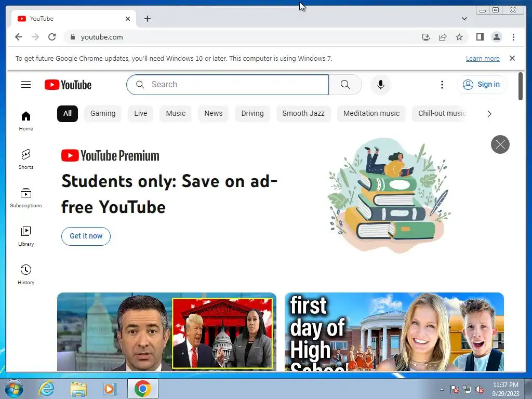This screenshot has width=532, height=399.
Task: Select the News category chip
Action: tap(214, 114)
